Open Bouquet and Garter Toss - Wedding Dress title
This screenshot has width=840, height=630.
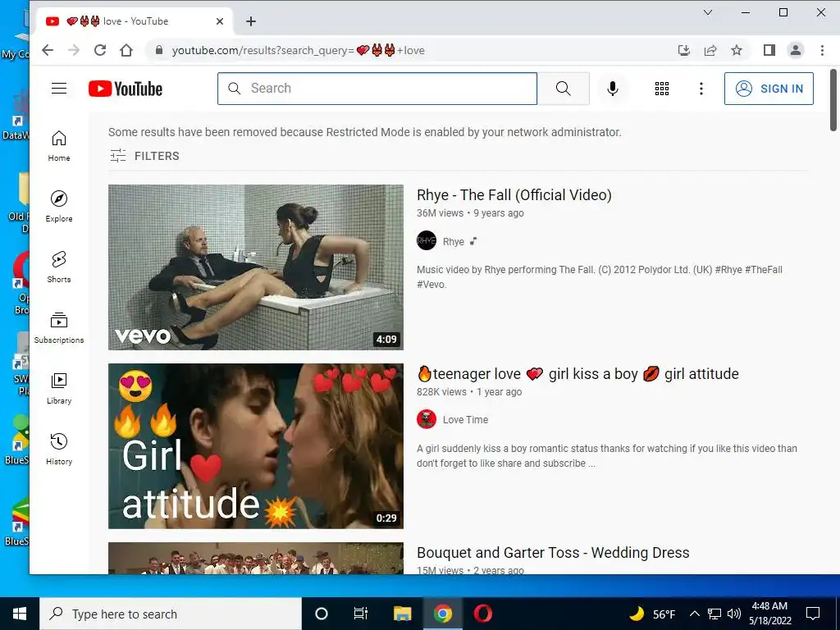point(553,552)
